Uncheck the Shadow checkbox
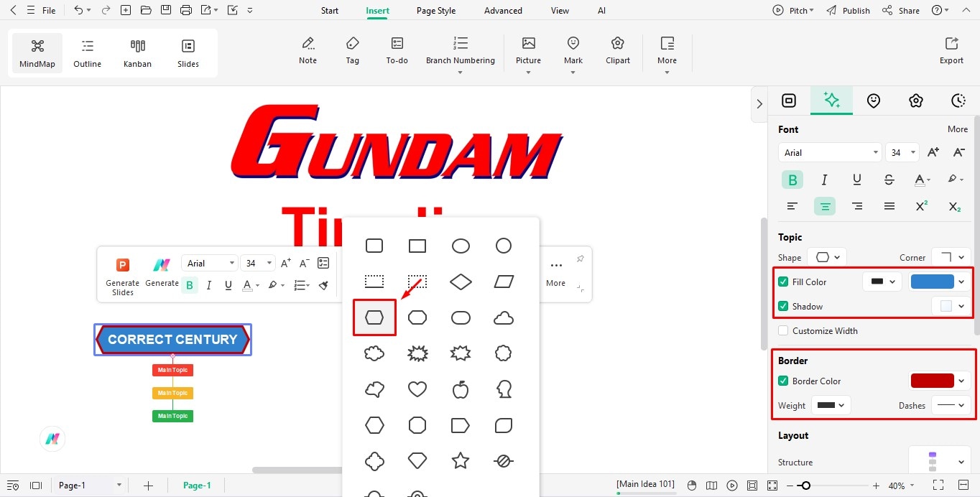 [x=783, y=306]
